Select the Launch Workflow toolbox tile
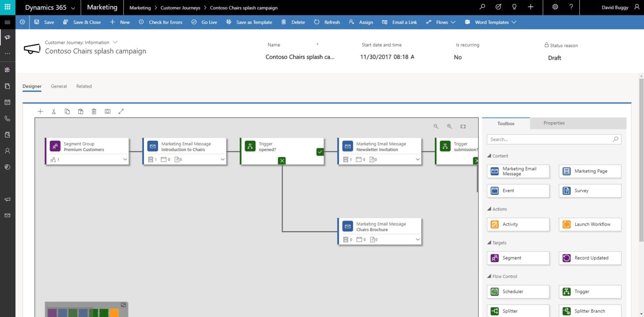Screen dimensions: 644x317 [590, 224]
